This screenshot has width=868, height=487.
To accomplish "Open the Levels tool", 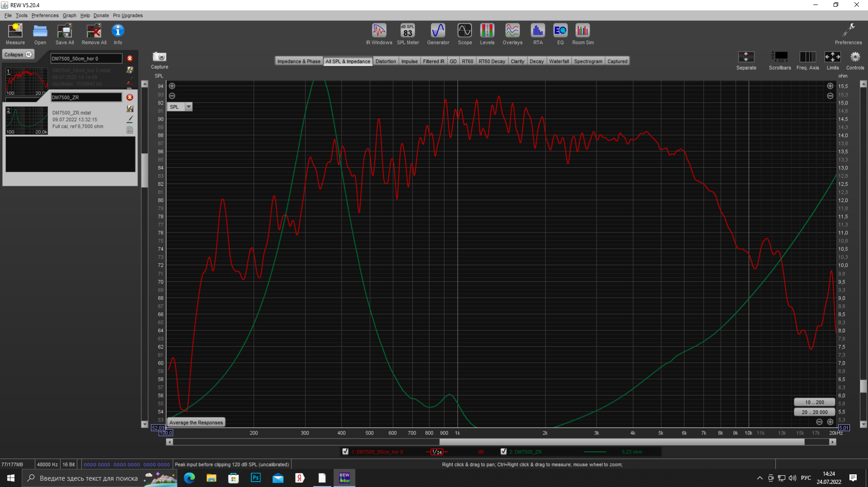I will pyautogui.click(x=487, y=34).
